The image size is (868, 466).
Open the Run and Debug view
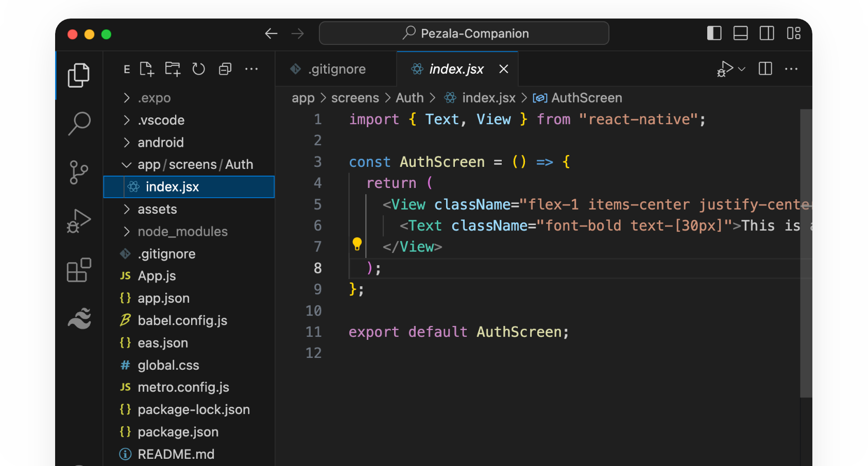pos(79,221)
